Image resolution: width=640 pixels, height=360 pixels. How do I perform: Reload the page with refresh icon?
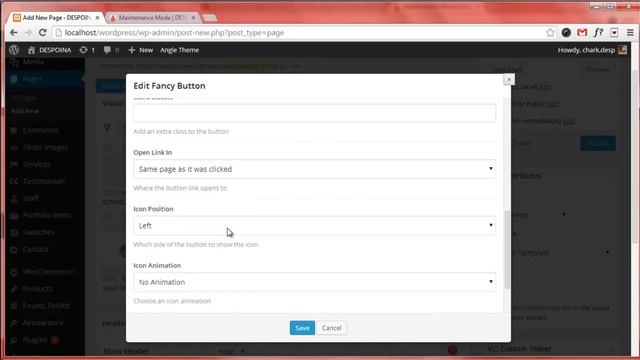pyautogui.click(x=42, y=33)
